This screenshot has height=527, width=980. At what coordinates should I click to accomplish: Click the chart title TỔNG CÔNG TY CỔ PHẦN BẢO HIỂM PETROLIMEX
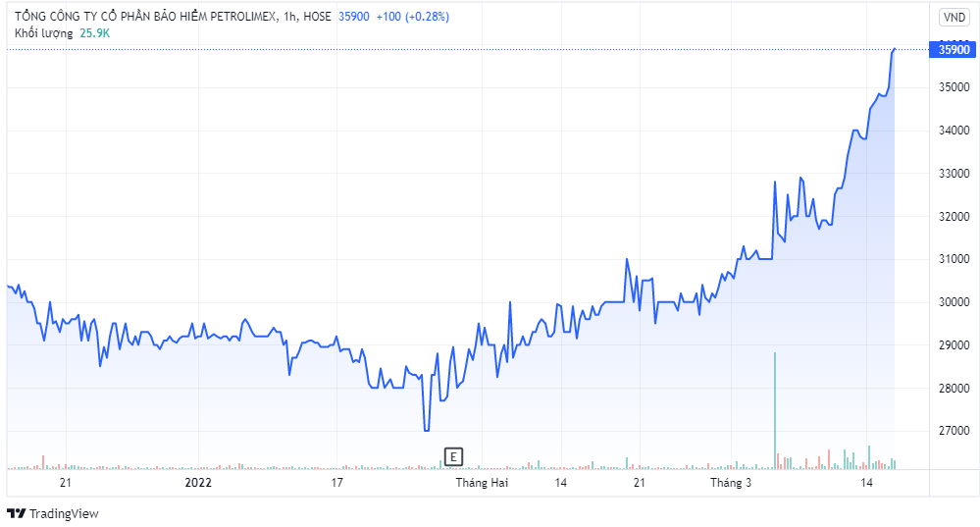coord(145,17)
